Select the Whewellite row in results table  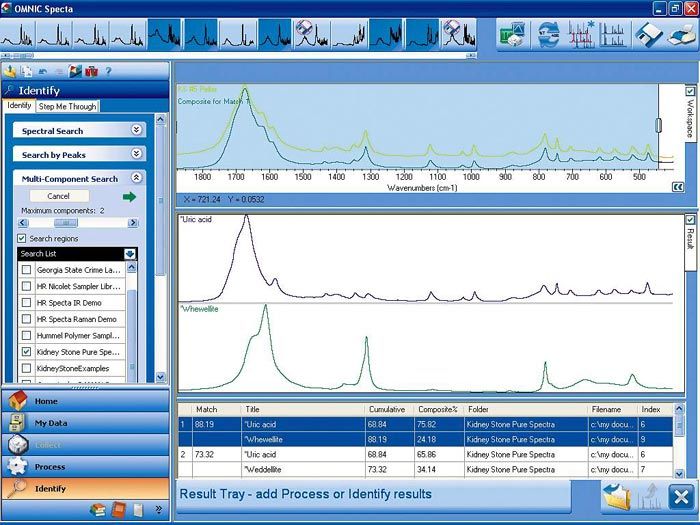pyautogui.click(x=425, y=439)
